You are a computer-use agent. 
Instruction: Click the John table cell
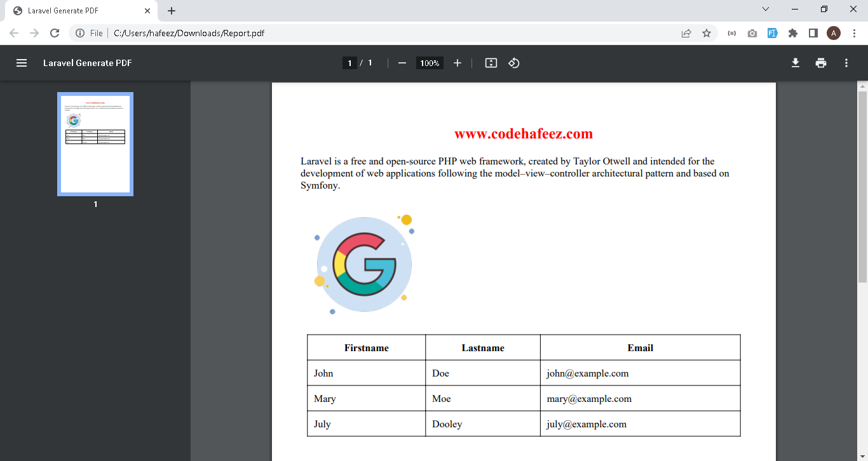pos(367,373)
